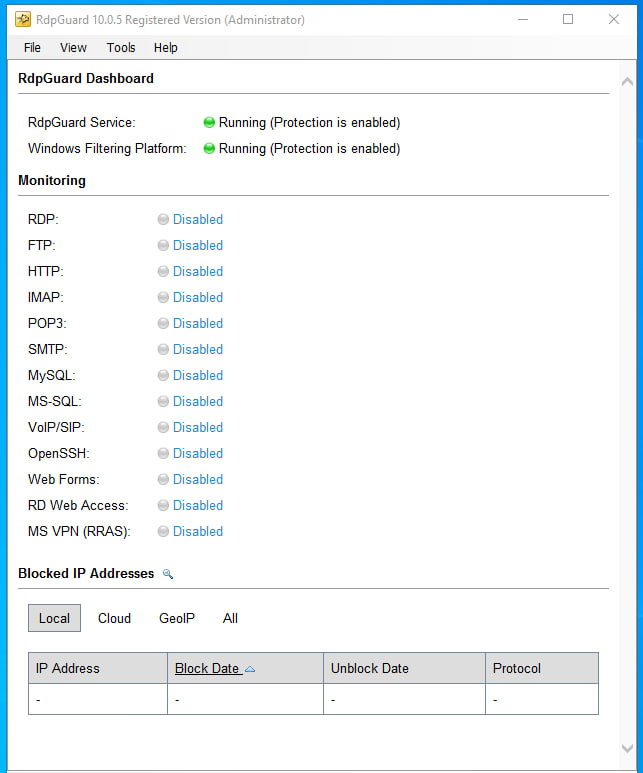
Task: Enable FTP monitoring via its Disabled link
Action: pyautogui.click(x=197, y=245)
